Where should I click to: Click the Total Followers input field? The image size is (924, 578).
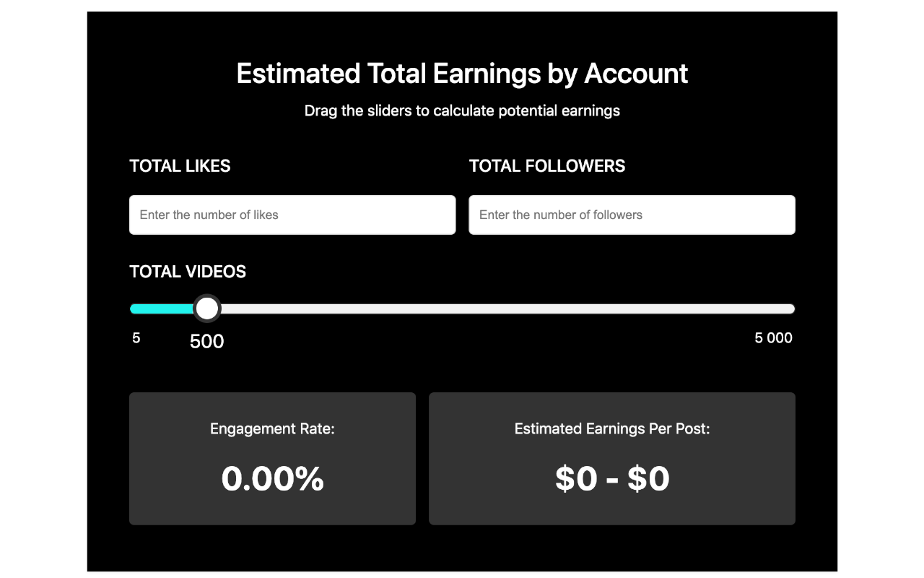632,214
